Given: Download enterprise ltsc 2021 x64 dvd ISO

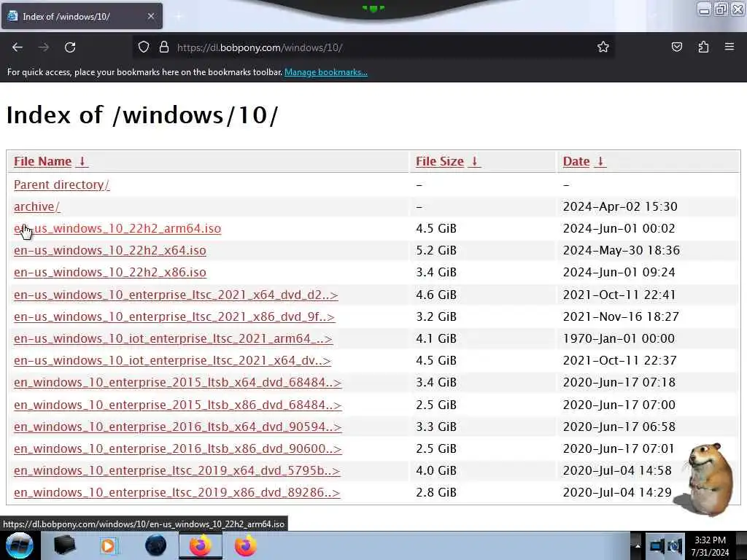Looking at the screenshot, I should (x=176, y=295).
